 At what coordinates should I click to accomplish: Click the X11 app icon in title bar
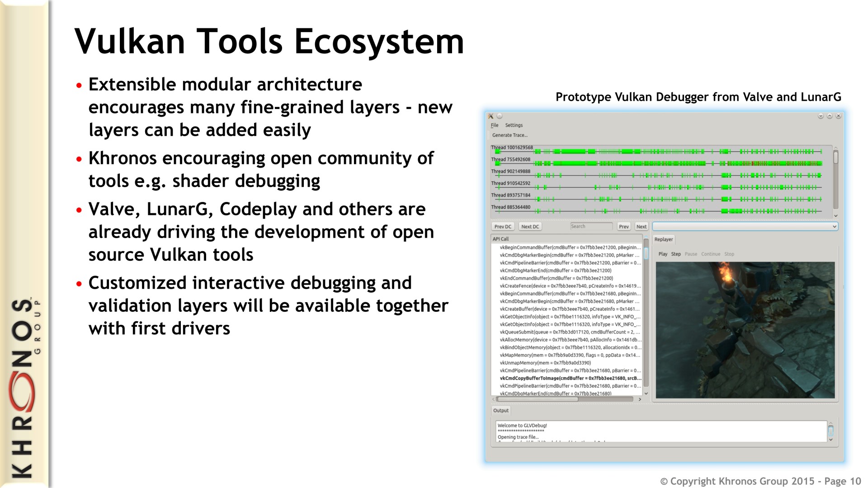click(491, 116)
